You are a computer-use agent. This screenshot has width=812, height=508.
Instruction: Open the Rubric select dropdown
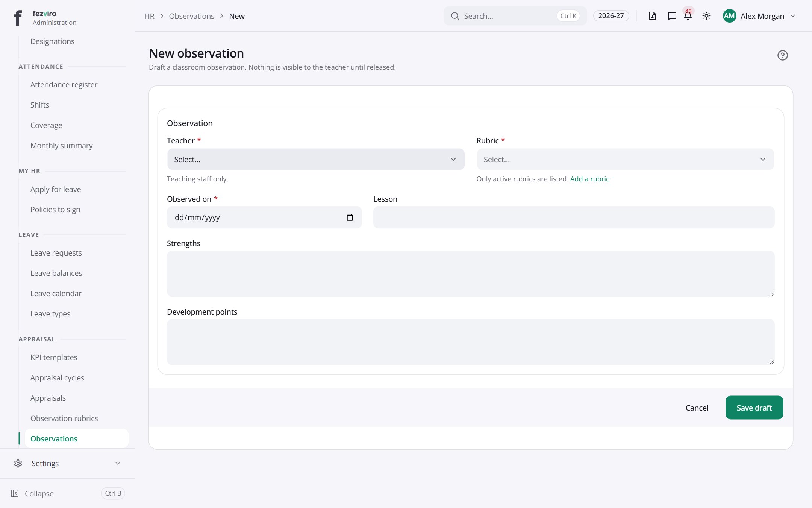(x=625, y=159)
